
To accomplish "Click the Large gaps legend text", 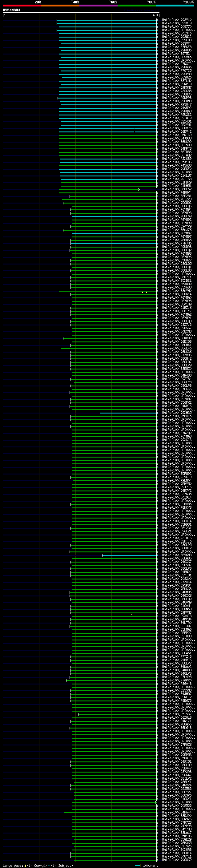I will pos(38,866).
